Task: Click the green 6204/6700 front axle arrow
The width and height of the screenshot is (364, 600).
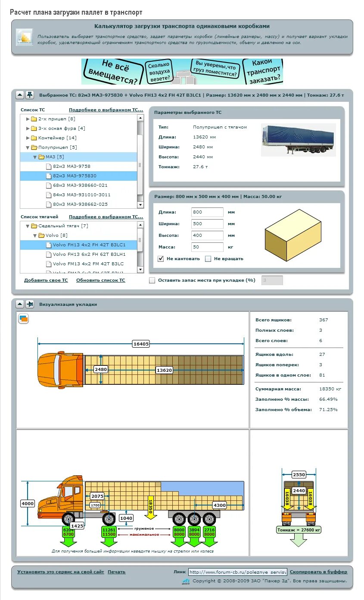Action: (68, 535)
